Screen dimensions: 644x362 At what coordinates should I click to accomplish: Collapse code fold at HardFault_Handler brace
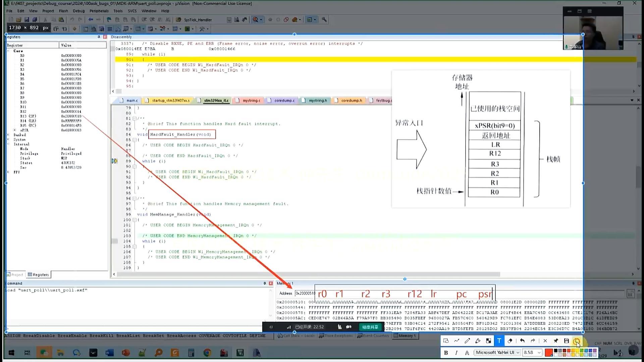click(134, 140)
